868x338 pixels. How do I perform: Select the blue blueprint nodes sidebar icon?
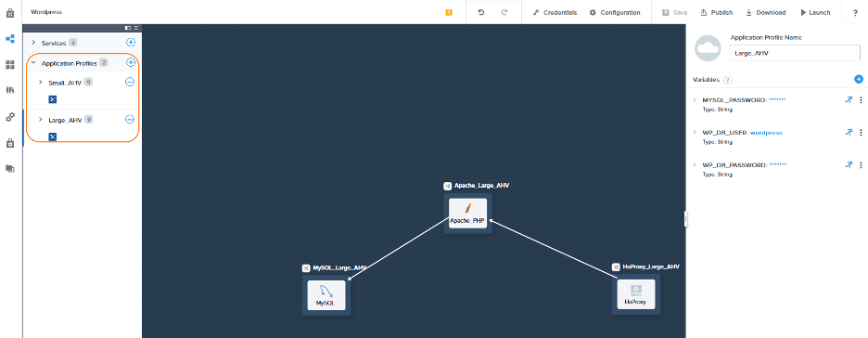pyautogui.click(x=10, y=39)
